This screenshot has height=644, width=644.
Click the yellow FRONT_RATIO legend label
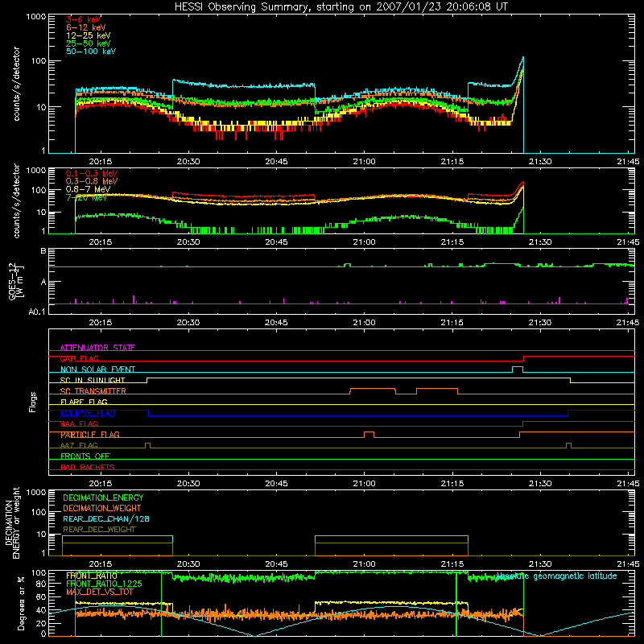(92, 576)
